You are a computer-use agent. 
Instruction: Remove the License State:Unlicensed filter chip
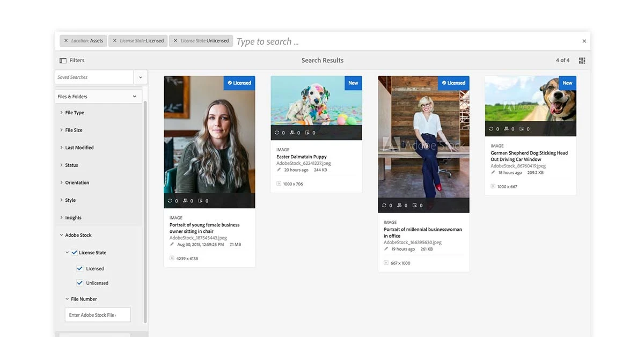[176, 40]
